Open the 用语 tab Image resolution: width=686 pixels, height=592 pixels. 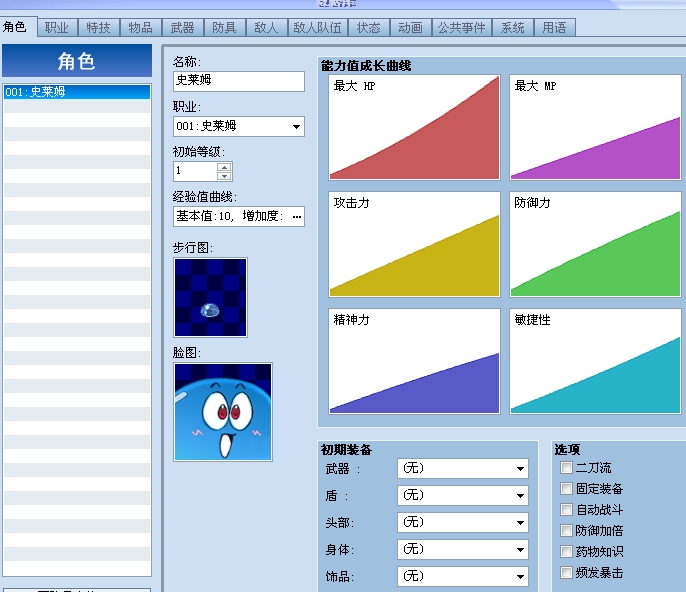click(x=554, y=28)
